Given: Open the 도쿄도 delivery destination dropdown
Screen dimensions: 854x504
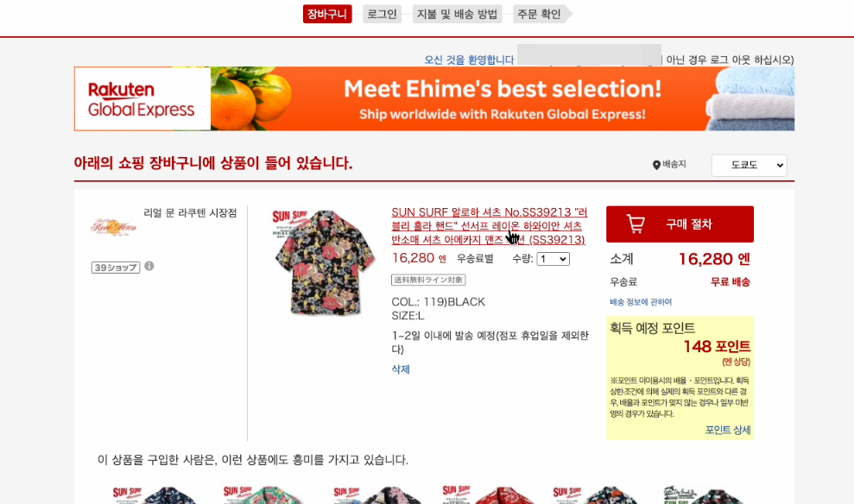Looking at the screenshot, I should [x=749, y=165].
